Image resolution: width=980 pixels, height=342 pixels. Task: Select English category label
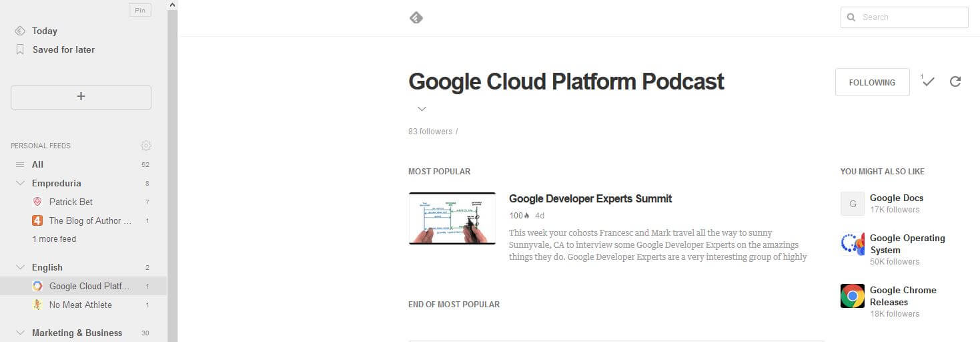click(47, 267)
